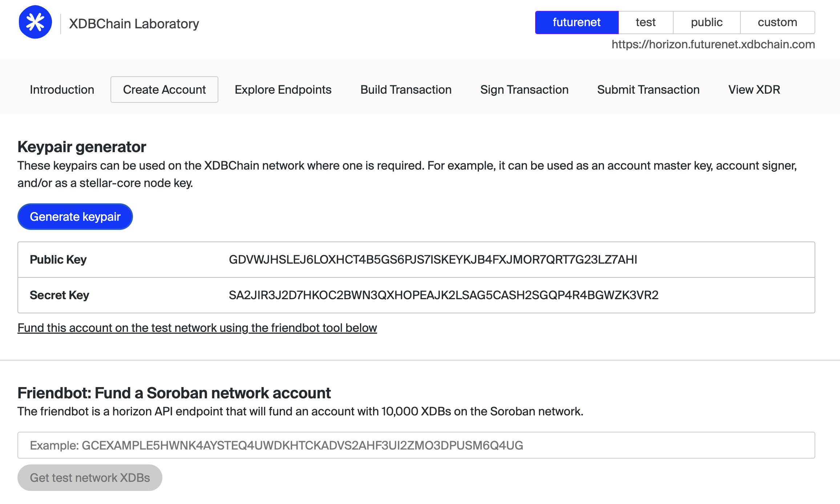
Task: Click Get test network XDBs button
Action: coord(90,478)
